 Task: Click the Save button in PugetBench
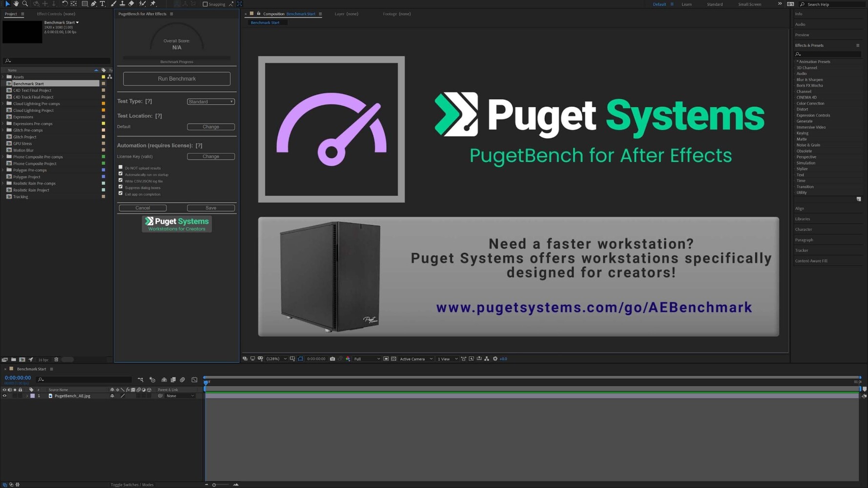tap(211, 208)
